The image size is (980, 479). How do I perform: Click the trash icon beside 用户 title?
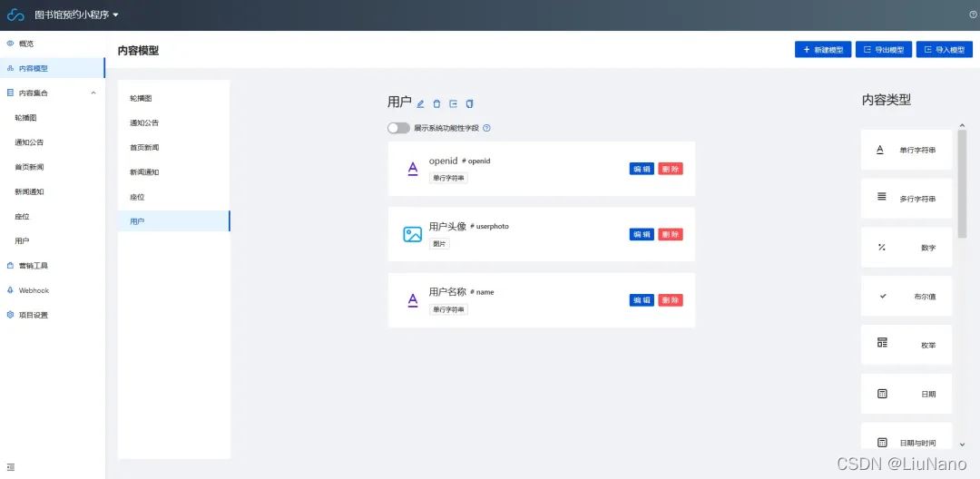436,103
